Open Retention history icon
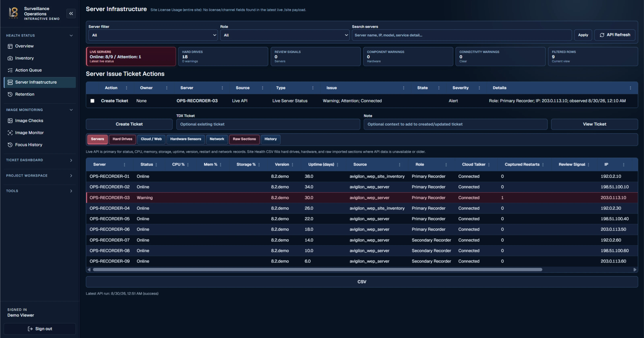This screenshot has width=644, height=338. pos(10,94)
